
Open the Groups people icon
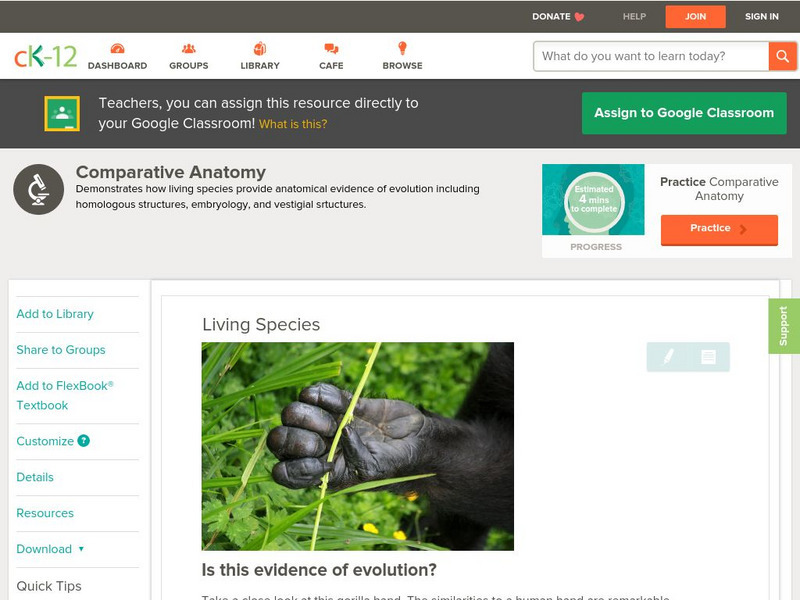tap(188, 48)
